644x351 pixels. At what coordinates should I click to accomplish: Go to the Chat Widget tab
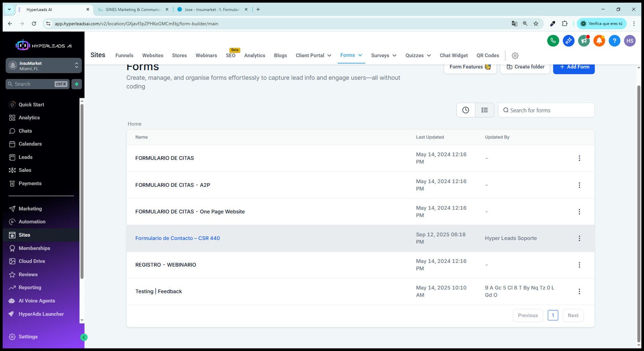pos(454,56)
